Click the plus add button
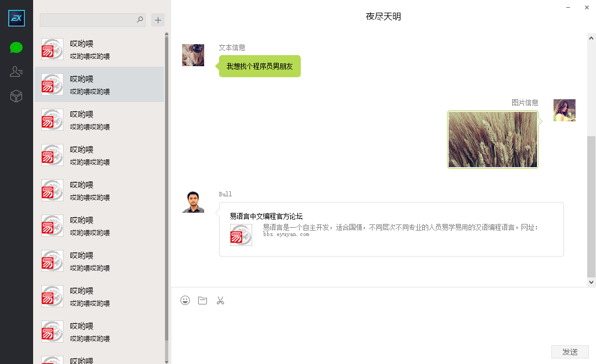Screen dimensions: 596x364 click(x=158, y=20)
